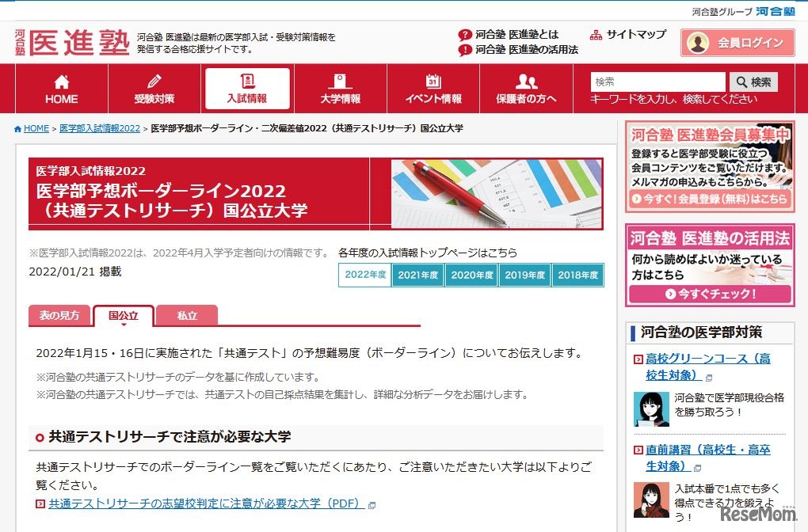808x532 pixels.
Task: Open the 高校グリーンコース(高校生対象) link
Action: pos(708,367)
